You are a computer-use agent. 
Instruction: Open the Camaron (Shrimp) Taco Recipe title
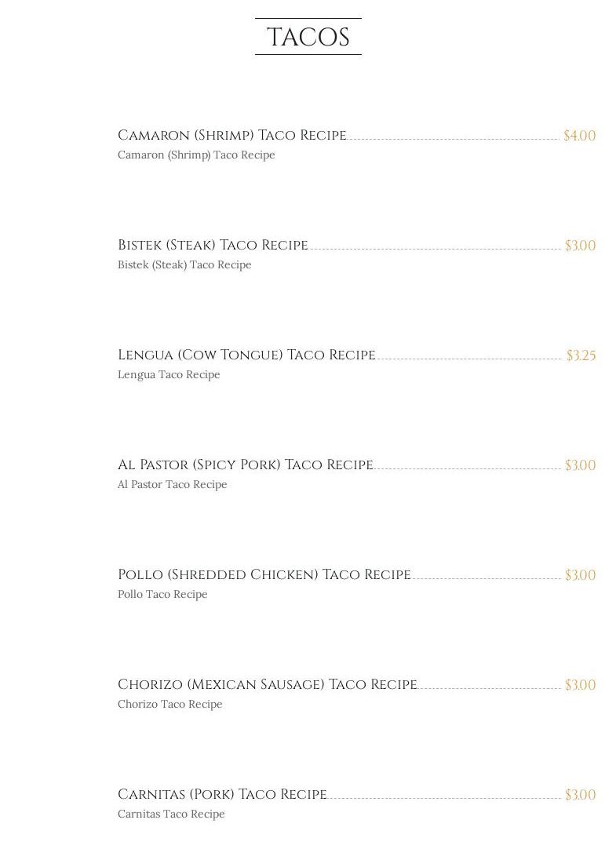click(231, 136)
